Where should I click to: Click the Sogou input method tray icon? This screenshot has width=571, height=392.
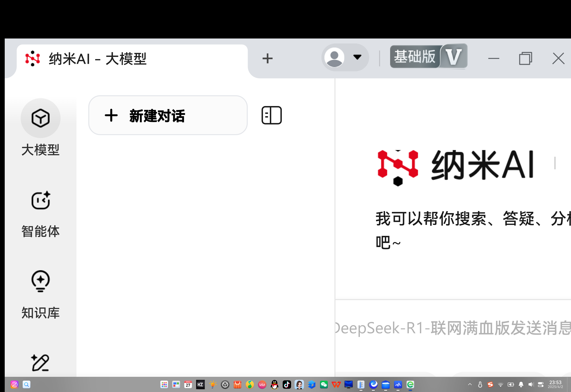coord(490,384)
